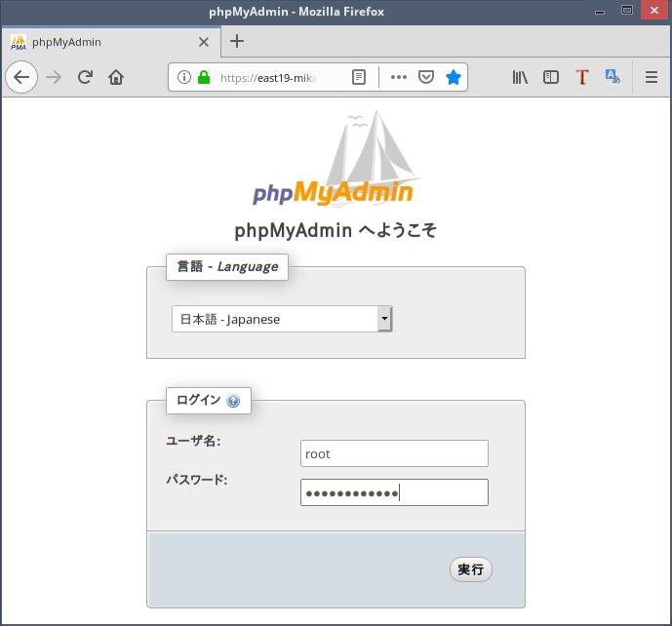
Task: Open the Japanese language dropdown
Action: pyautogui.click(x=282, y=319)
